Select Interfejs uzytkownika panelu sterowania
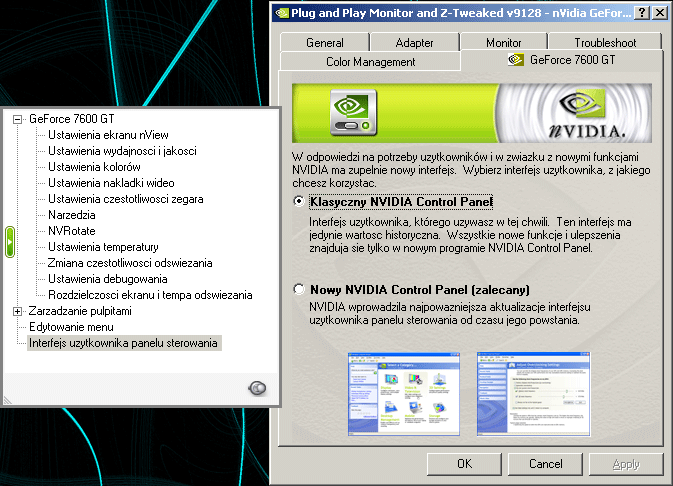 [x=123, y=343]
